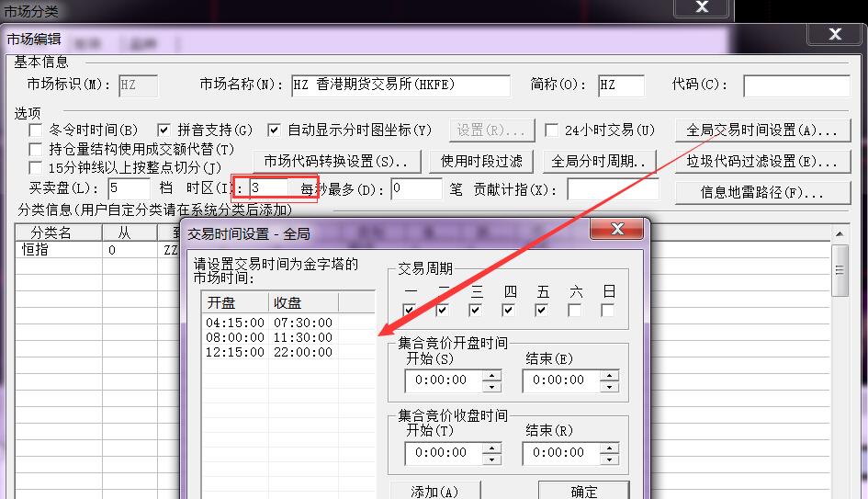
Task: Uncheck Thursday (四) in 交易周期
Action: point(508,310)
